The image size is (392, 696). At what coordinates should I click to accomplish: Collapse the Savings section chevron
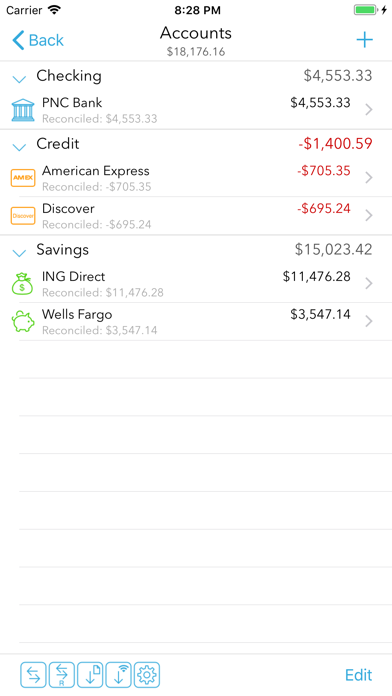19,253
